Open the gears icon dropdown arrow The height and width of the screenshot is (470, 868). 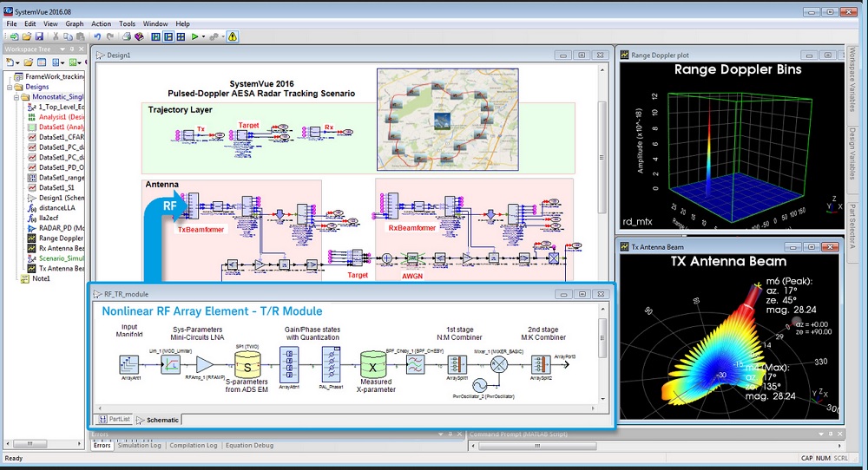[x=222, y=37]
